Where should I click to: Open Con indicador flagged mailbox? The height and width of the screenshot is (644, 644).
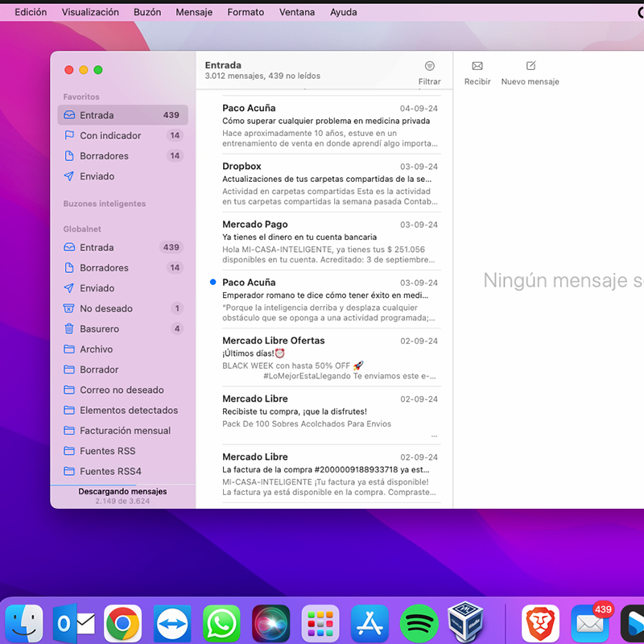pyautogui.click(x=110, y=136)
